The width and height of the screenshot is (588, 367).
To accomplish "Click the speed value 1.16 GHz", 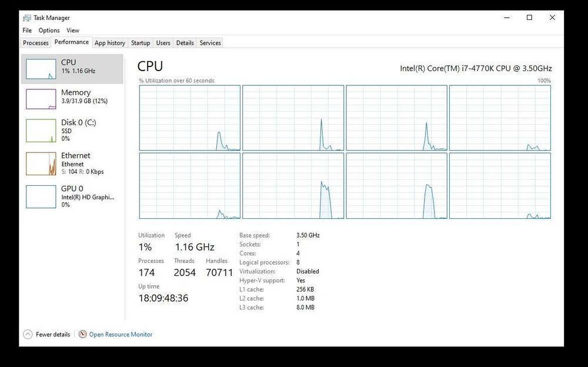I will coord(195,247).
